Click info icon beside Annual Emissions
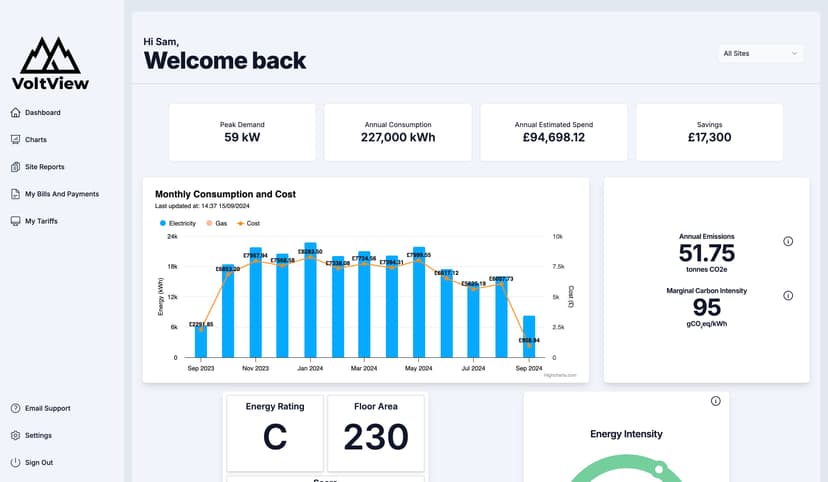This screenshot has width=828, height=482. pyautogui.click(x=788, y=242)
